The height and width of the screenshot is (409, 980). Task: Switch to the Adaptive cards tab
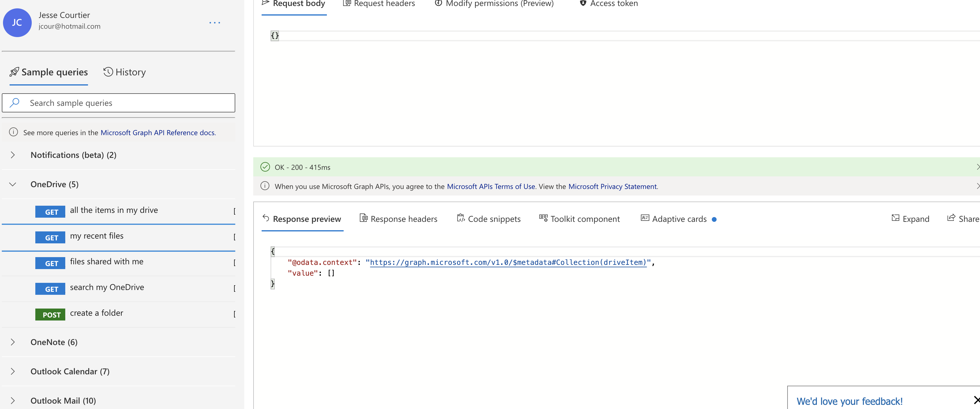coord(674,219)
